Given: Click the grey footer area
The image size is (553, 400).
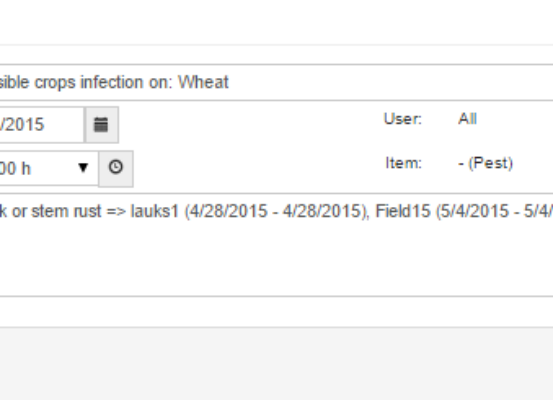Looking at the screenshot, I should (276, 364).
